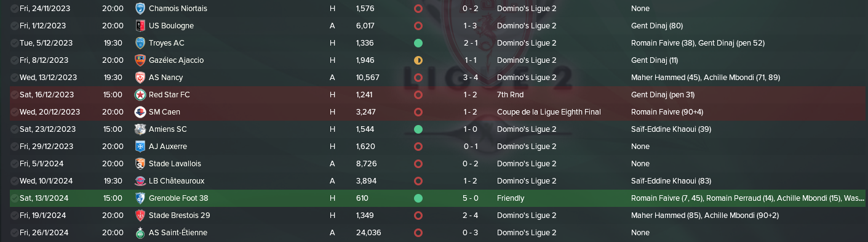Click the AS Saint-Étienne club badge
Screen dimensions: 868x242
point(140,233)
